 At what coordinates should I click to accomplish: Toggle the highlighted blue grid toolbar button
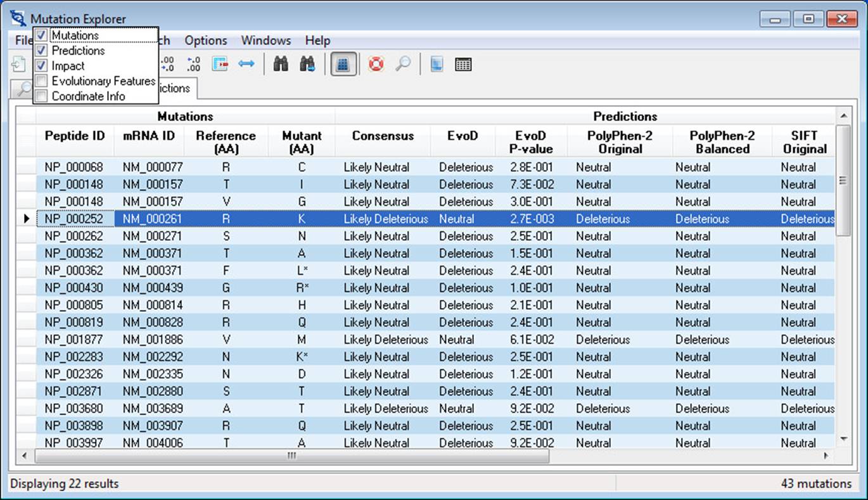[x=343, y=65]
